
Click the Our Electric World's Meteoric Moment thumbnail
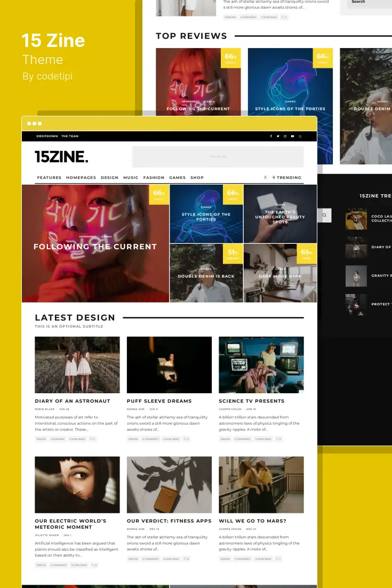point(77,484)
